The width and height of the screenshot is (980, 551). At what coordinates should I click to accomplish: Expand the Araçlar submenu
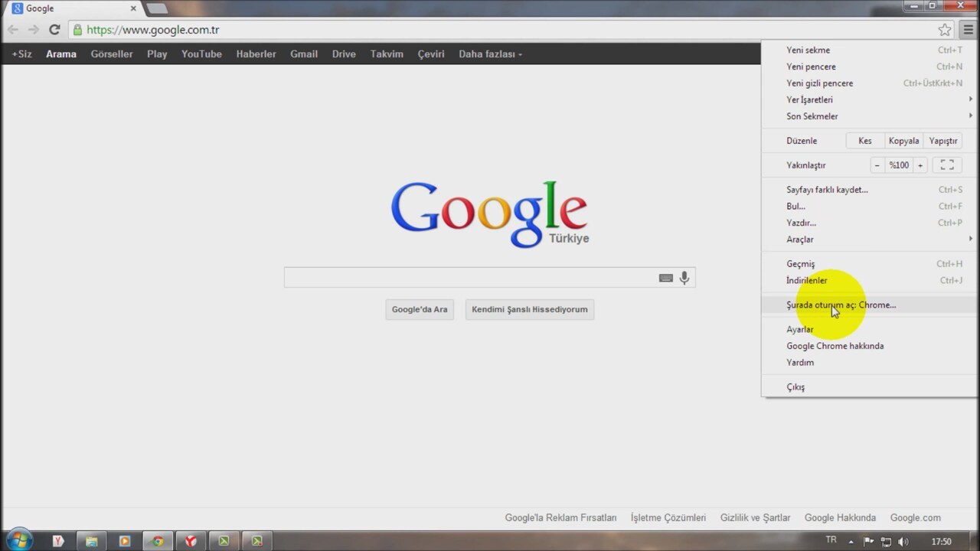coord(869,240)
